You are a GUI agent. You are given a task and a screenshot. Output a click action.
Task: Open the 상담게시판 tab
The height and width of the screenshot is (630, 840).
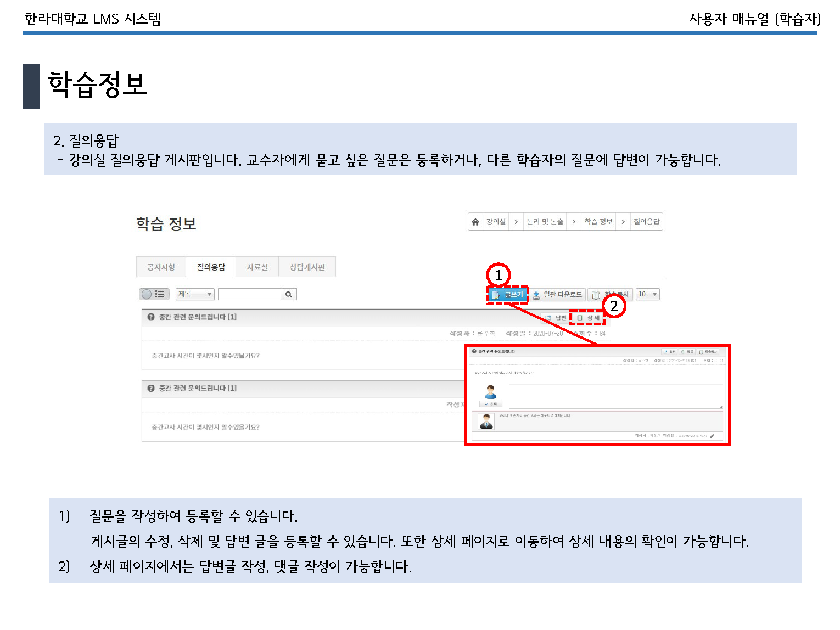tap(307, 267)
